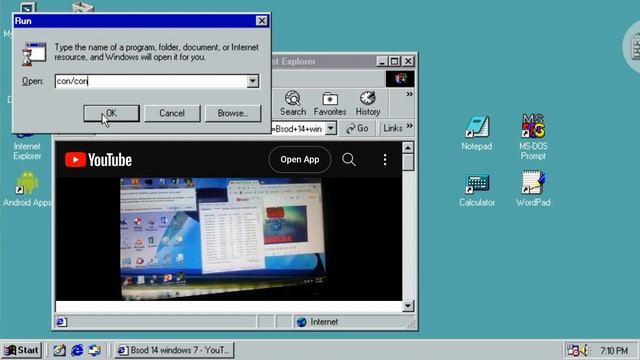This screenshot has width=640, height=360.
Task: Click the YouTube video thumbnail
Action: (222, 238)
